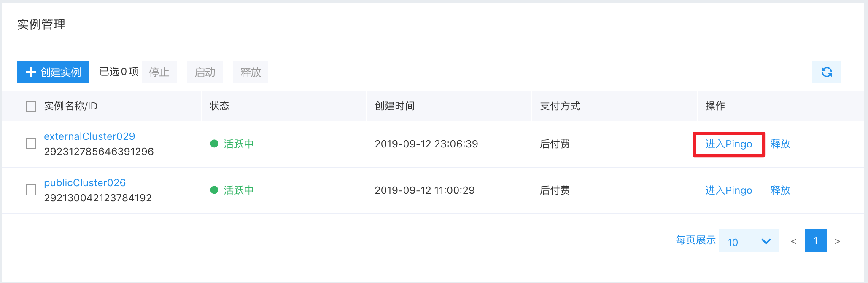Release the externalCluster029 instance via 释放

point(780,144)
